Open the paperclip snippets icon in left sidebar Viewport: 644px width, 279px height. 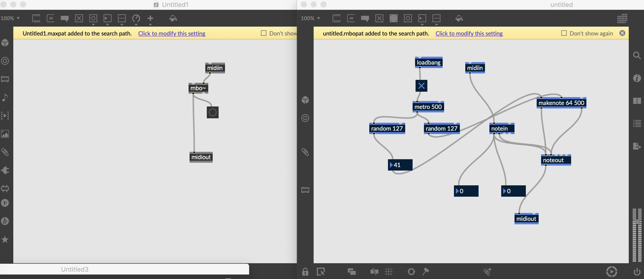(5, 152)
